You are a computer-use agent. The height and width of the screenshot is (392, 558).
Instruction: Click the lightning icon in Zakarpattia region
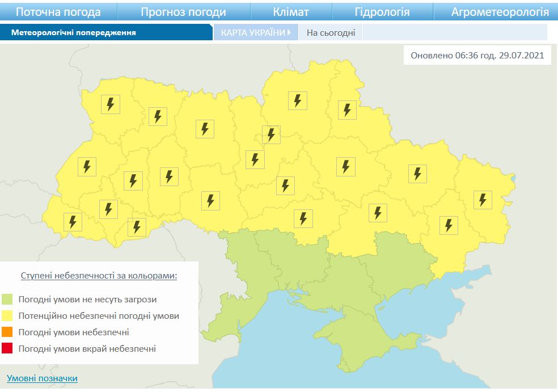(x=73, y=221)
